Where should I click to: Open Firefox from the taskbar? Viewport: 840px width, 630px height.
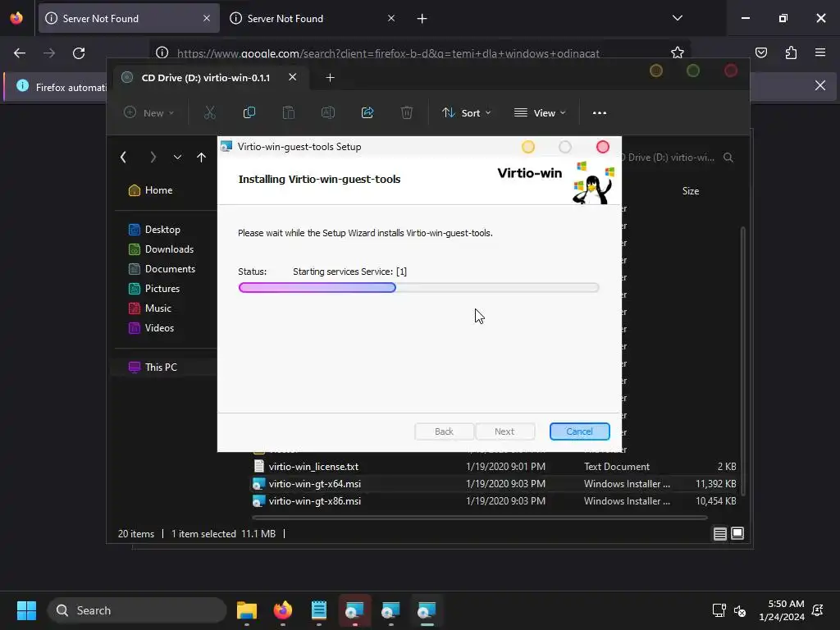(283, 610)
